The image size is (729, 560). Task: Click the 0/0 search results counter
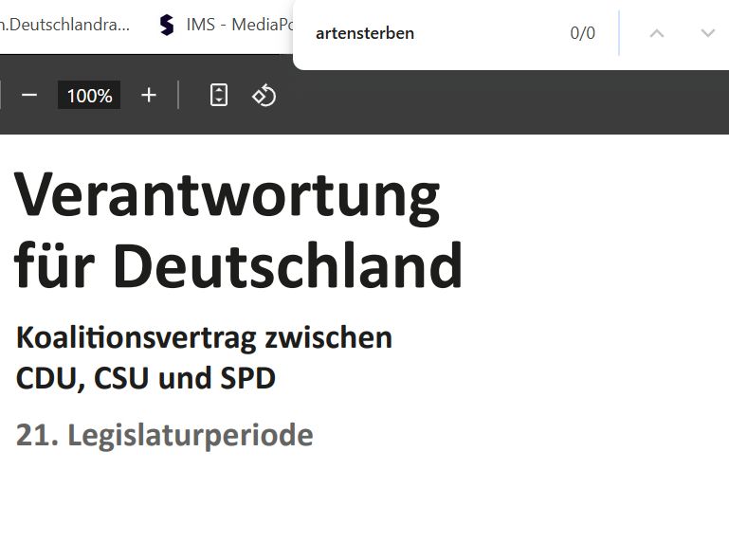583,33
